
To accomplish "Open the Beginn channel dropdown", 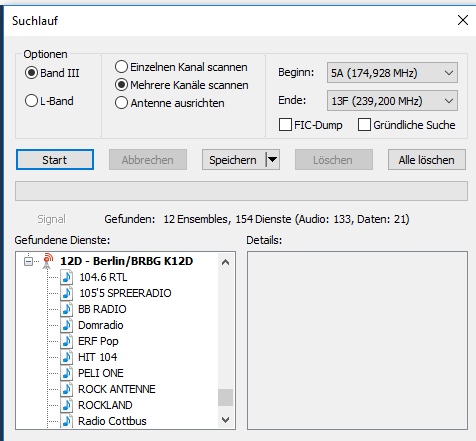I will pyautogui.click(x=392, y=73).
